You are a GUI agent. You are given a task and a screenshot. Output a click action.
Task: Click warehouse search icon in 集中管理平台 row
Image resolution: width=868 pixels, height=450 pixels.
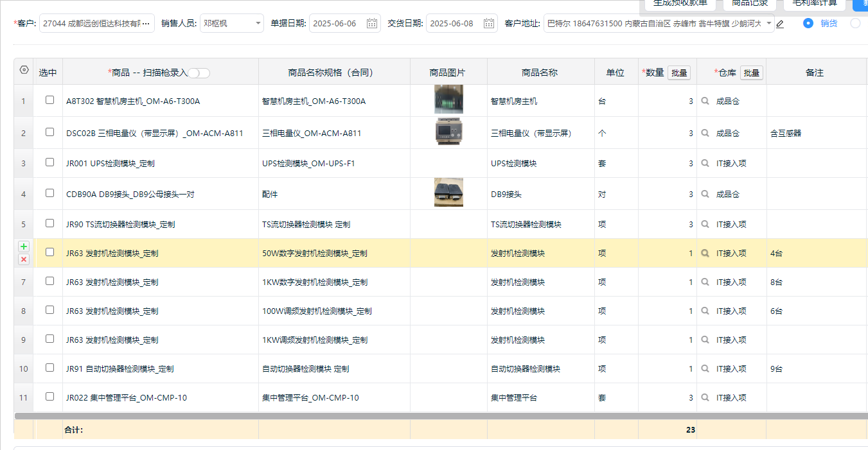(x=705, y=398)
